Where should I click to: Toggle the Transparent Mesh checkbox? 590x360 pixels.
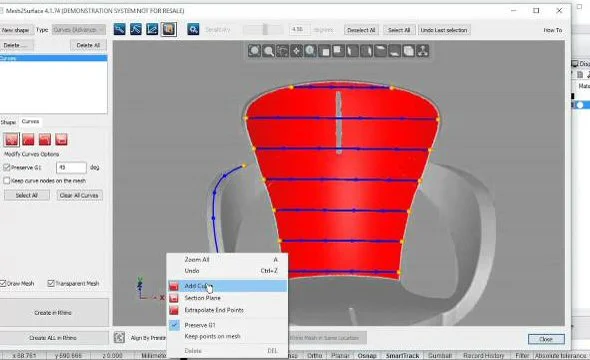51,283
